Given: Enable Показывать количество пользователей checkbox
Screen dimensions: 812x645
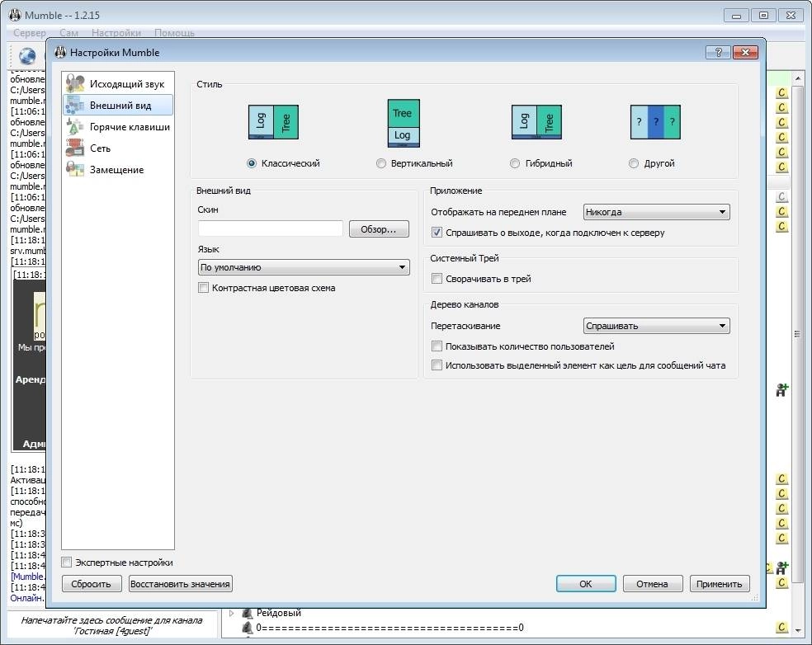Looking at the screenshot, I should 437,346.
